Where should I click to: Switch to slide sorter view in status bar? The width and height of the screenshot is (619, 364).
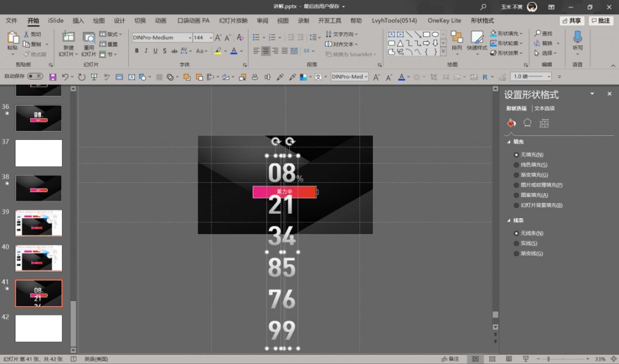tap(492, 359)
